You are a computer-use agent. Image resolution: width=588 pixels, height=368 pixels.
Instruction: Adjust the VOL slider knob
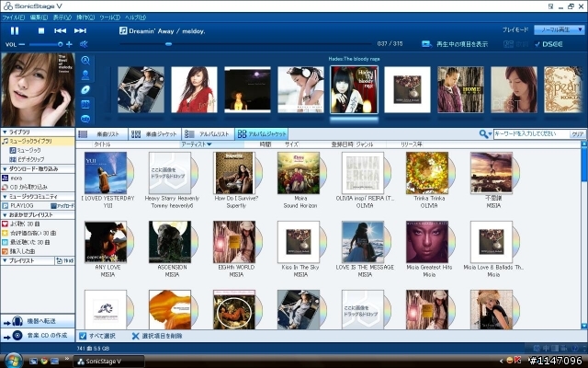60,44
